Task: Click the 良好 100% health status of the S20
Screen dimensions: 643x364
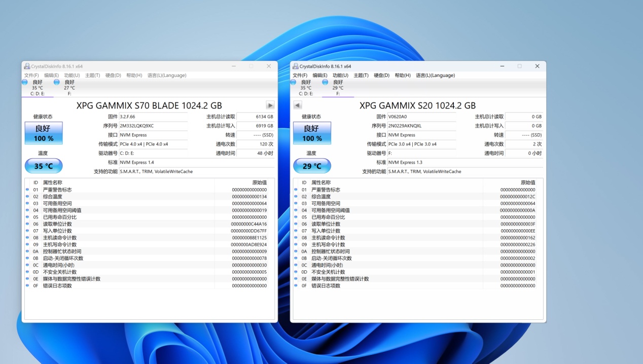Action: click(312, 133)
